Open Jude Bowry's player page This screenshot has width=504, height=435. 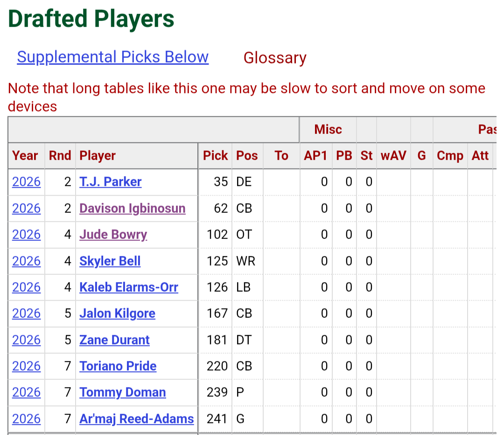pos(113,235)
